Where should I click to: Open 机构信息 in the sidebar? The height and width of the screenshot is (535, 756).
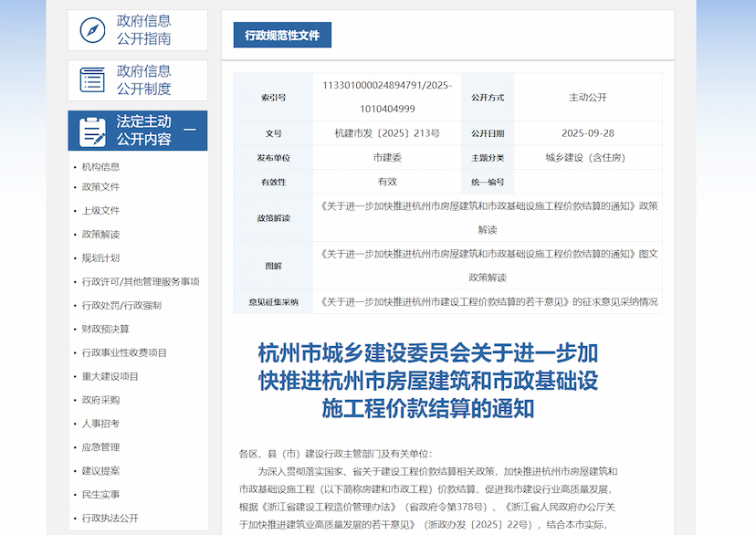pyautogui.click(x=100, y=167)
